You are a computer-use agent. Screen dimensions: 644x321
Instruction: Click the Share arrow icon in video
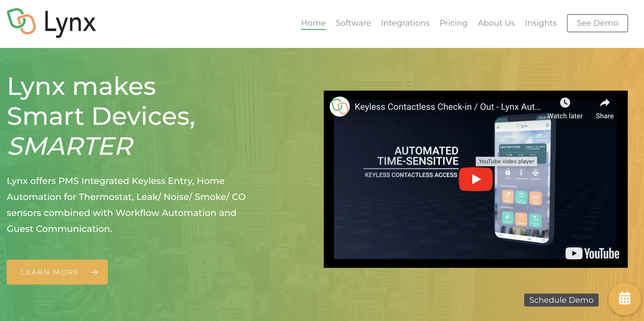pos(604,103)
